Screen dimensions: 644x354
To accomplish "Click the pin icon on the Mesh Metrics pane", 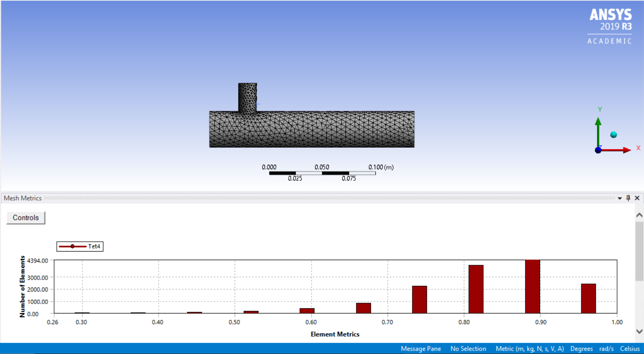I will tap(628, 198).
